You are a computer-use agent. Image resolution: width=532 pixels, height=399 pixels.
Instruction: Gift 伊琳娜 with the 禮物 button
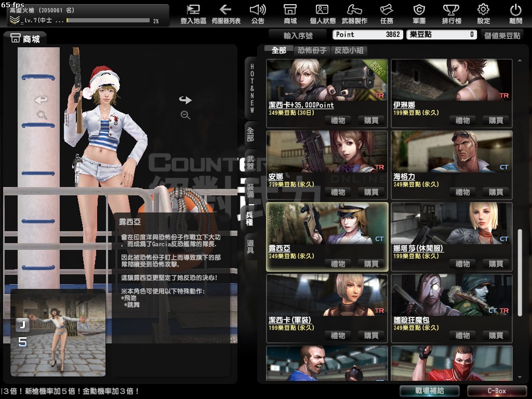click(463, 121)
